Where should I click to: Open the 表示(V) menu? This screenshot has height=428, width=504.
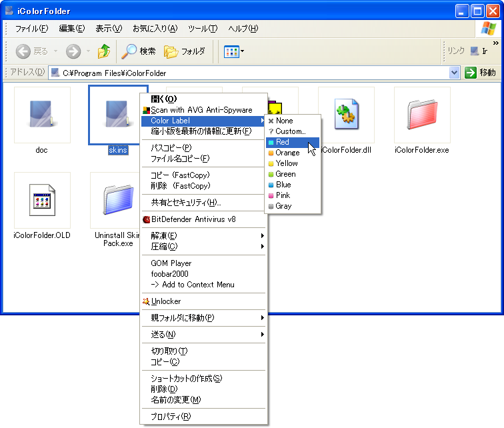[x=109, y=29]
